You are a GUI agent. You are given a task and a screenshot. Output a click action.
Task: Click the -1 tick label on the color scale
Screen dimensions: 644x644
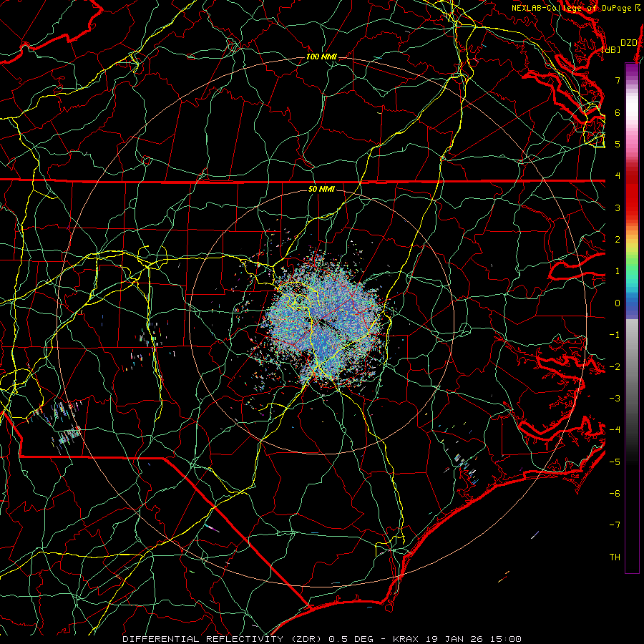[x=615, y=335]
